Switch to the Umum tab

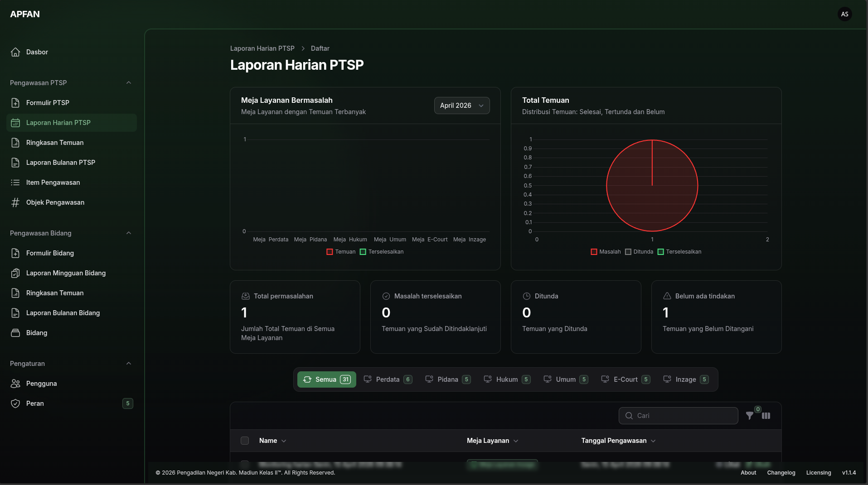[566, 379]
